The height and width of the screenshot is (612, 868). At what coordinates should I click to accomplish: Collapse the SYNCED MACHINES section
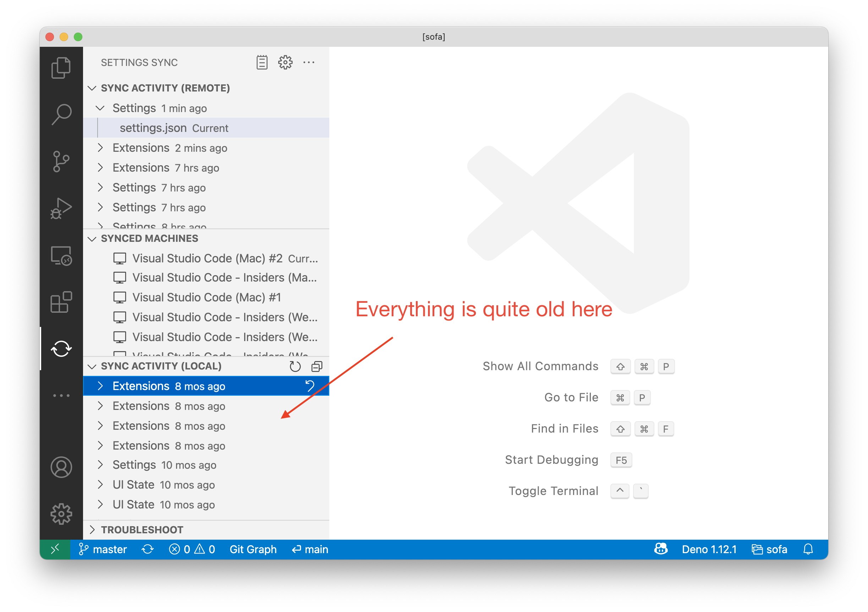pos(92,238)
